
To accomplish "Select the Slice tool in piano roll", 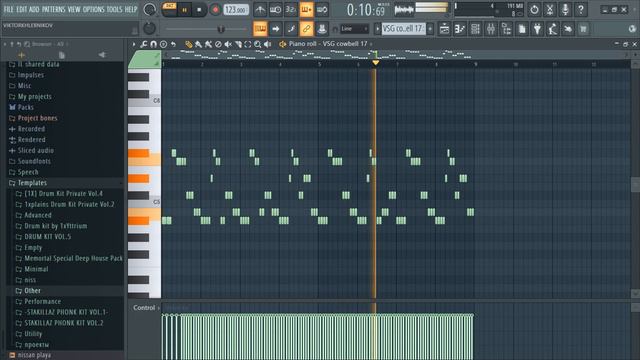I will [x=238, y=44].
